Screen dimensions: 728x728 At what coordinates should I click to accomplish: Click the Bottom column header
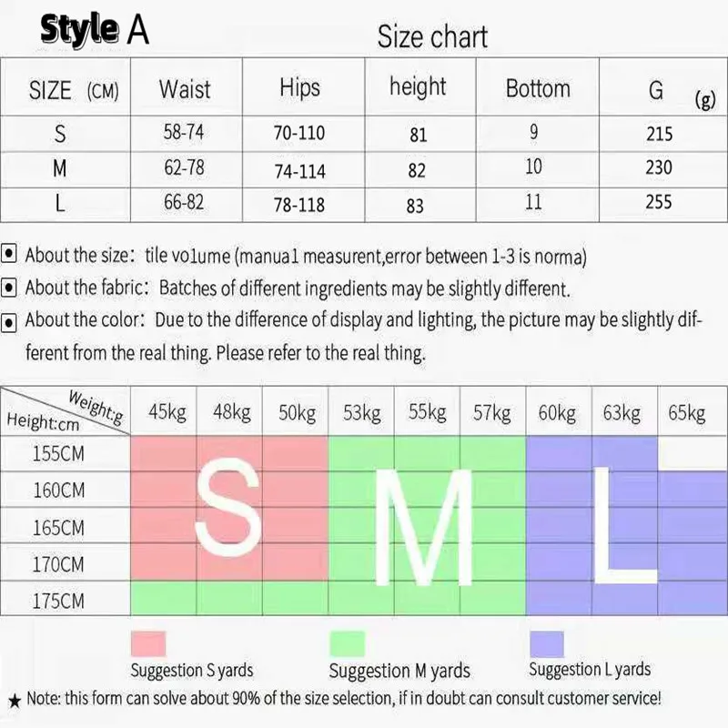(x=537, y=88)
